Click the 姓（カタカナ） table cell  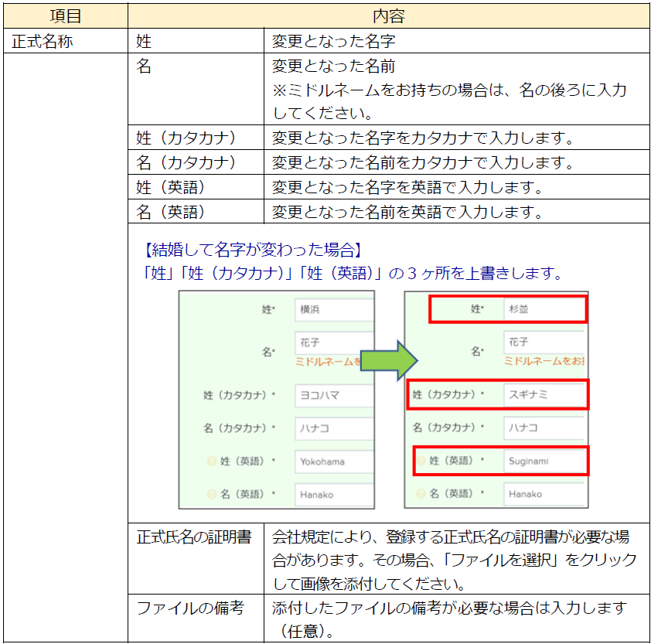point(196,138)
